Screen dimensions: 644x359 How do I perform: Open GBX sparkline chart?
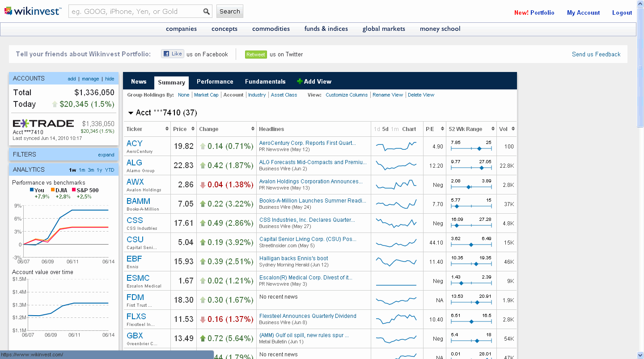click(x=397, y=338)
